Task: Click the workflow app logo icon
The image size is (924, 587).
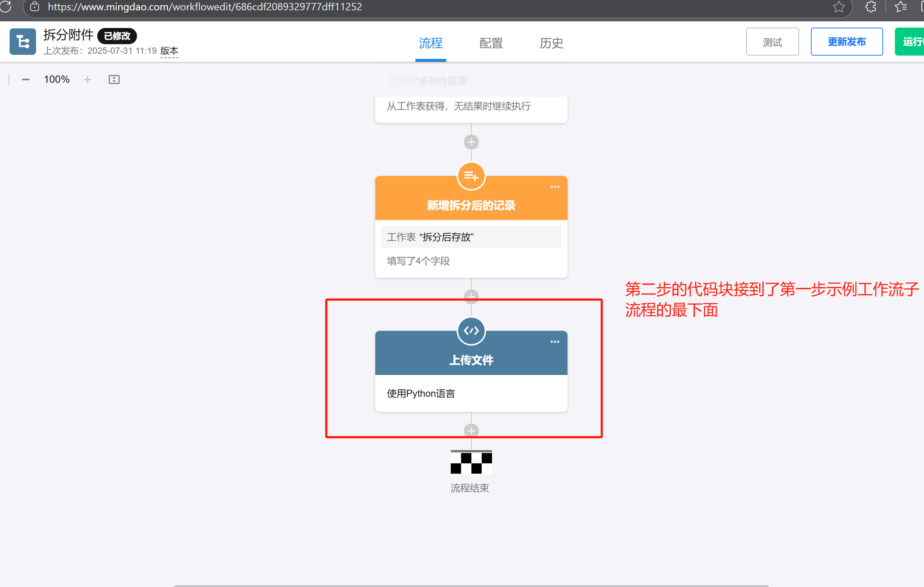Action: click(x=22, y=42)
